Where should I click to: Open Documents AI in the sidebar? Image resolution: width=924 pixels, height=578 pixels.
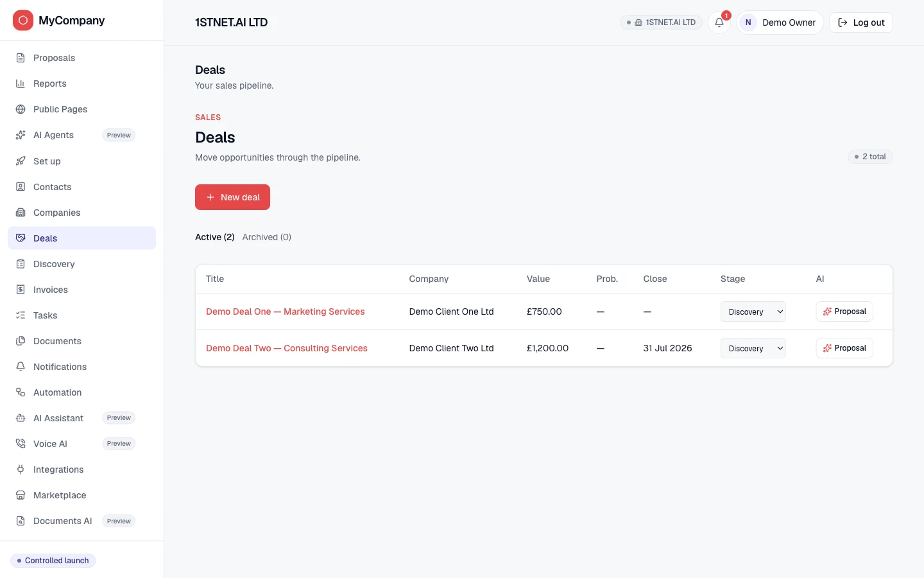click(x=82, y=521)
